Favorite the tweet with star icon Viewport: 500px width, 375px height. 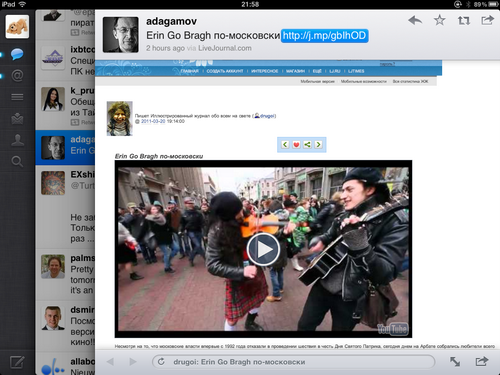pyautogui.click(x=439, y=20)
